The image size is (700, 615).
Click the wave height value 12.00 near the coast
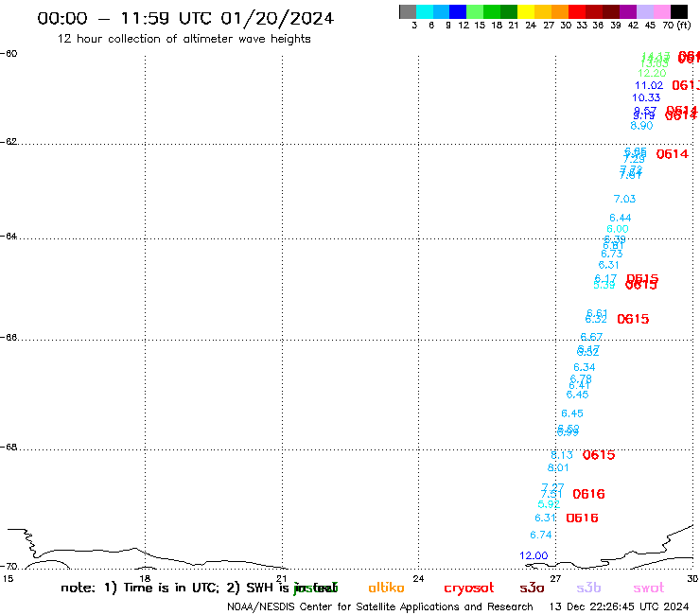tap(534, 555)
